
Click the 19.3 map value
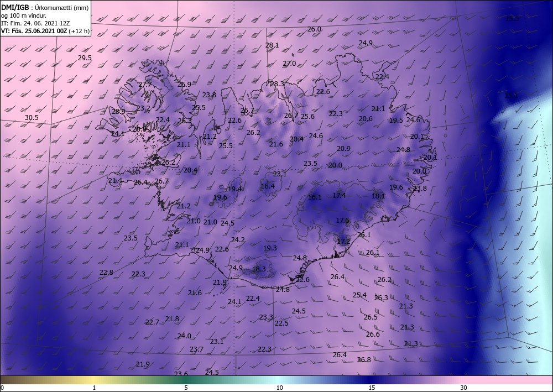(270, 248)
